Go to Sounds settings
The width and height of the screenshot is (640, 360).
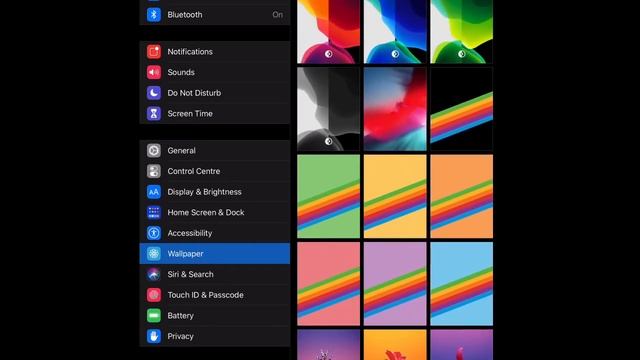[x=215, y=72]
